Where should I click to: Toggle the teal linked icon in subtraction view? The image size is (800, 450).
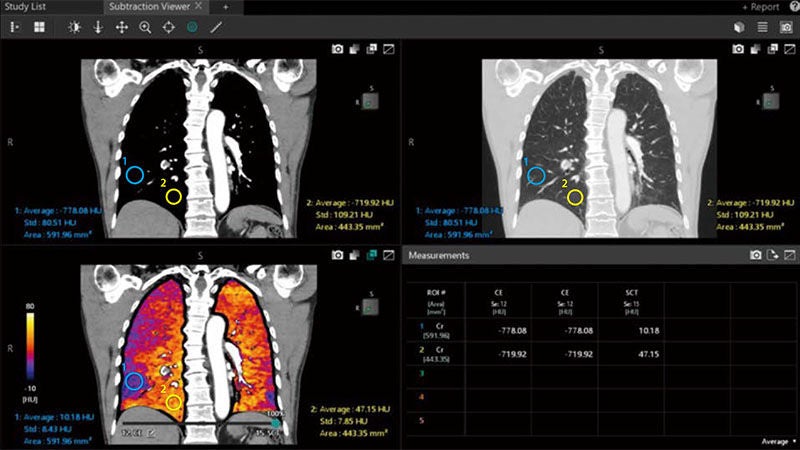coord(371,255)
